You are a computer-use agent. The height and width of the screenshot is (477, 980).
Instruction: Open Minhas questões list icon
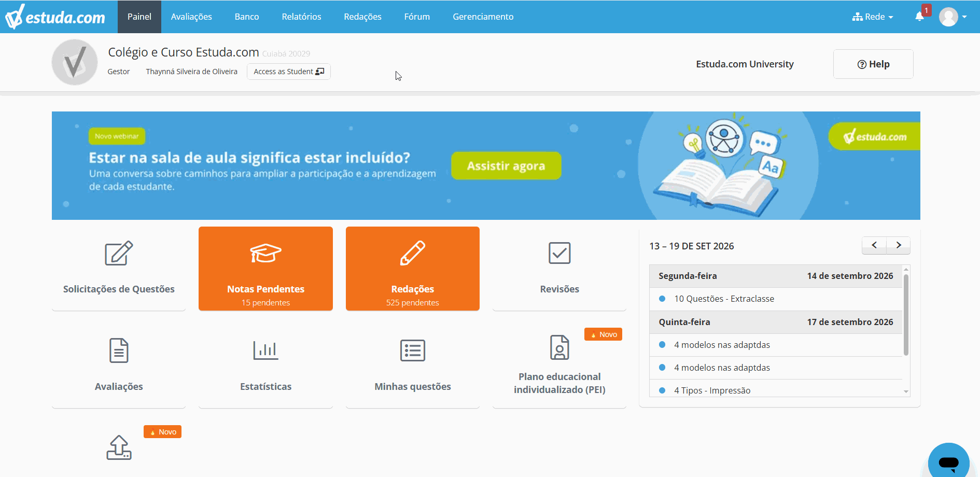point(413,350)
